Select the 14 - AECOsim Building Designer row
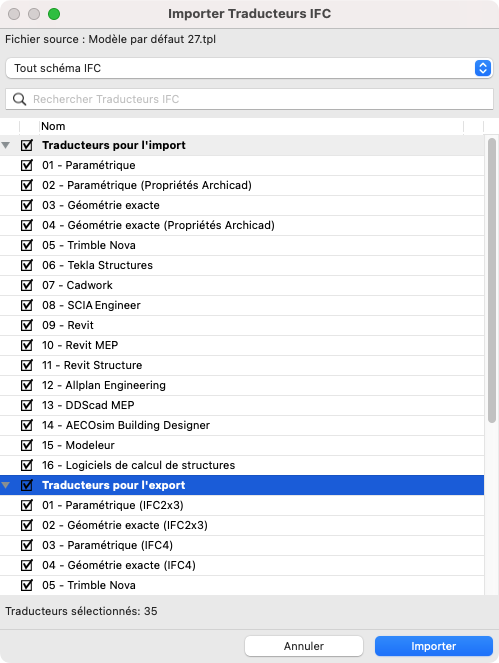499x663 pixels. click(x=242, y=425)
